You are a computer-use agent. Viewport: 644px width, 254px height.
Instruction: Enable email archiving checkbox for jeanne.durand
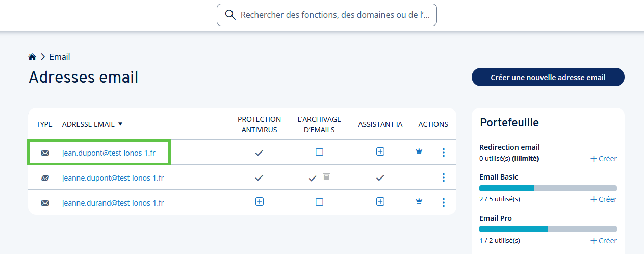(319, 202)
